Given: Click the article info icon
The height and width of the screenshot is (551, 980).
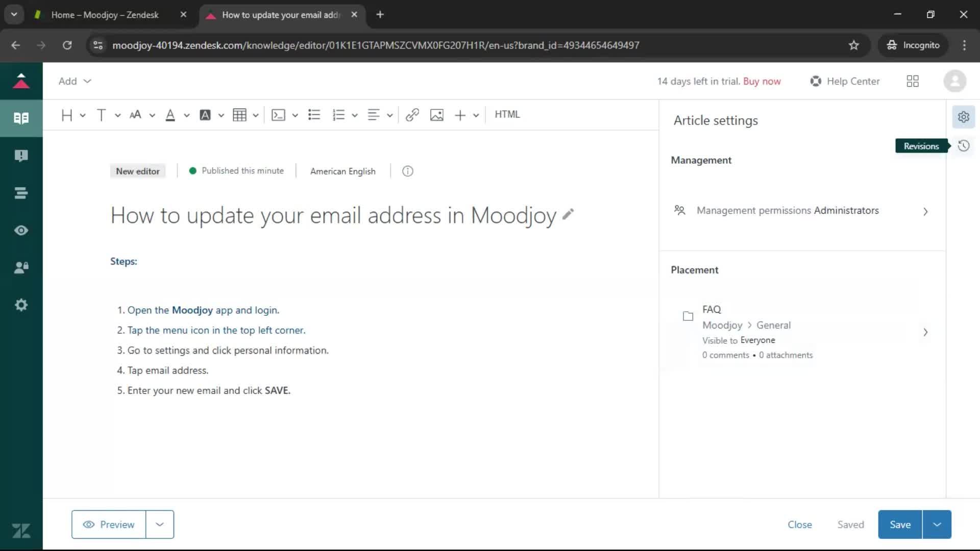Looking at the screenshot, I should [407, 171].
